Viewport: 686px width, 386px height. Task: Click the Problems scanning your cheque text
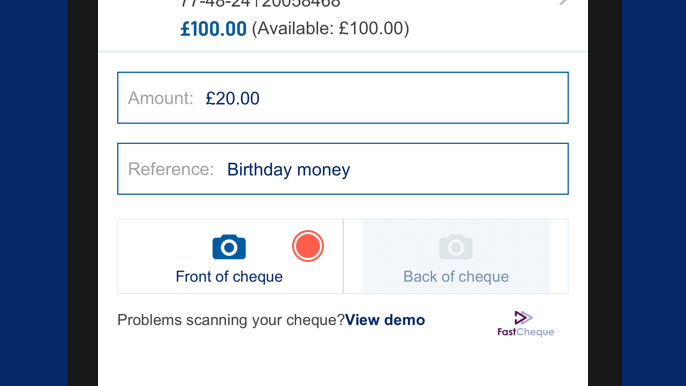tap(231, 320)
